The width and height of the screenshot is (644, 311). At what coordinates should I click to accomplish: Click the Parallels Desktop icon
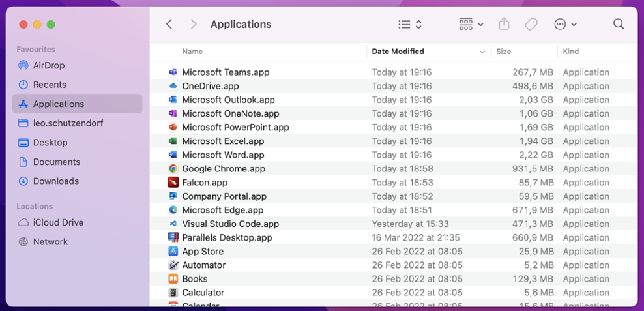(173, 237)
